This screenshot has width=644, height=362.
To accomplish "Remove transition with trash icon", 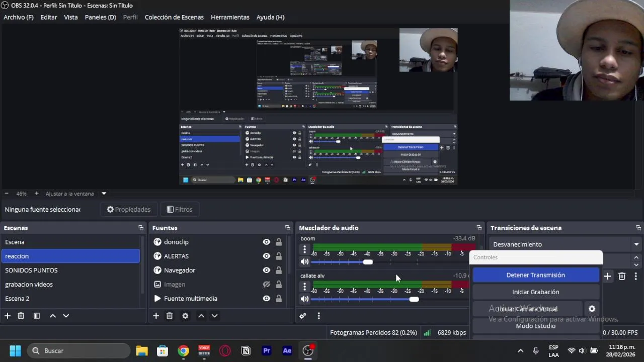I will tap(622, 276).
